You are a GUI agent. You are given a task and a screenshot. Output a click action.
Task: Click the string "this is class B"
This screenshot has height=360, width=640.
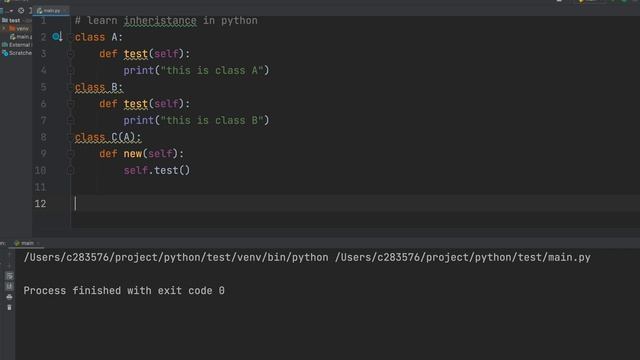pyautogui.click(x=212, y=120)
